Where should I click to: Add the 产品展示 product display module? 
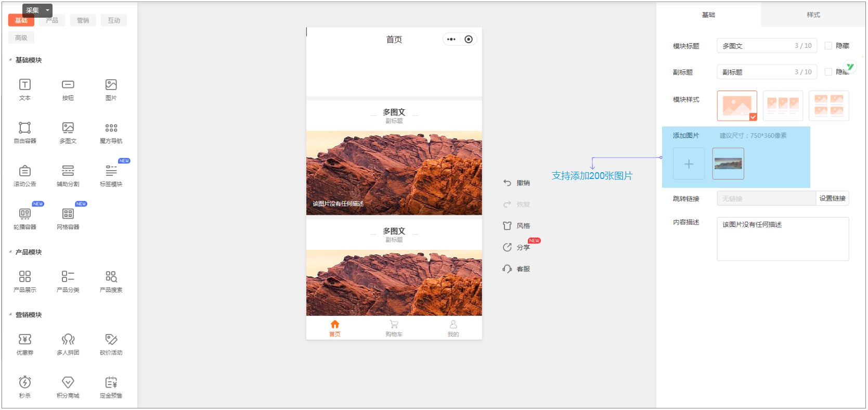coord(25,276)
